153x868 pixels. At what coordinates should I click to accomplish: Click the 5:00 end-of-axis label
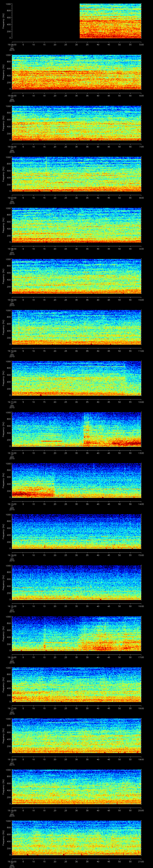[x=141, y=44]
